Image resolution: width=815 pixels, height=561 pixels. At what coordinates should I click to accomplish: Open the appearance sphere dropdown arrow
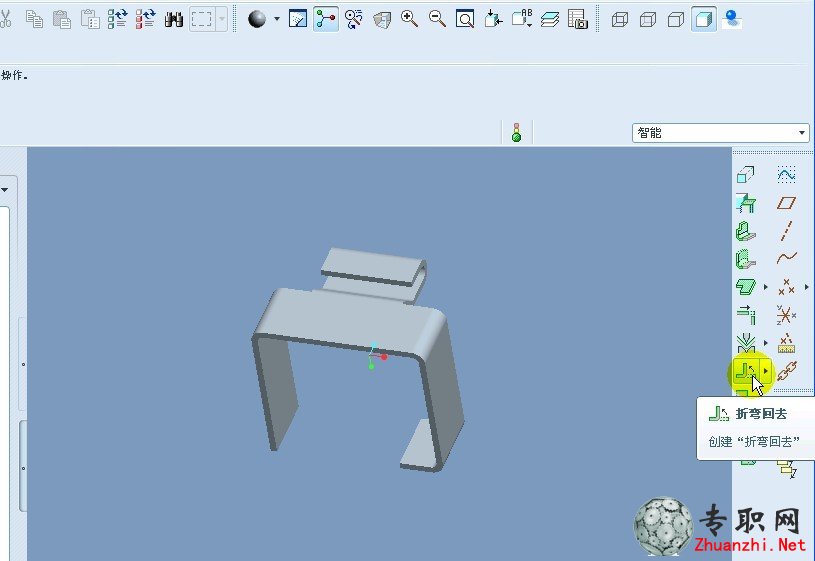(277, 19)
